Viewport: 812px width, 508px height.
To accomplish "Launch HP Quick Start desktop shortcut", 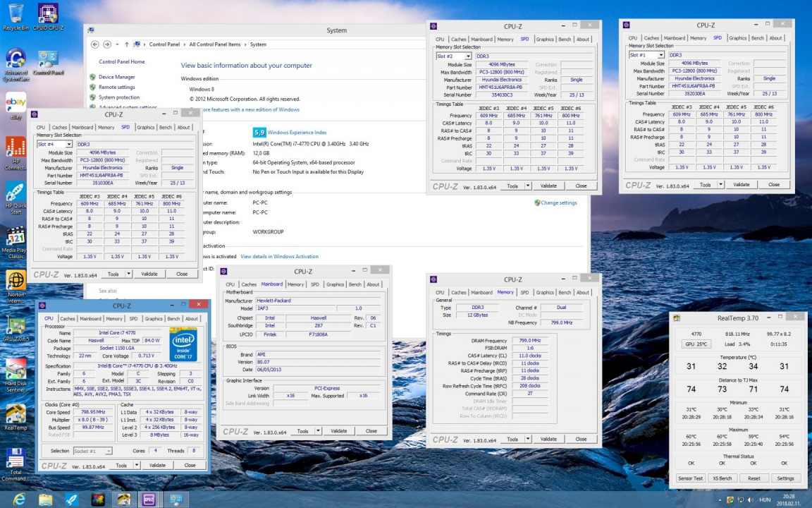I will 16,198.
